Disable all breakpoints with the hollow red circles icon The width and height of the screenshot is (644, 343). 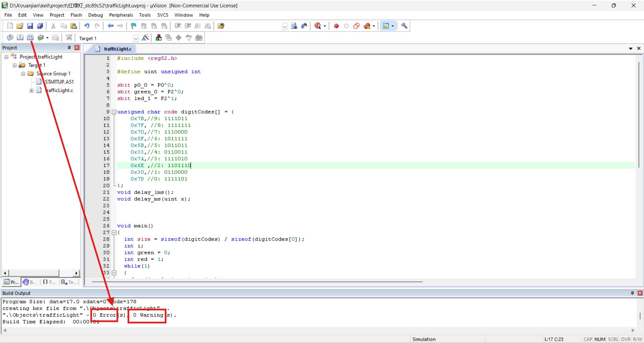pyautogui.click(x=356, y=26)
